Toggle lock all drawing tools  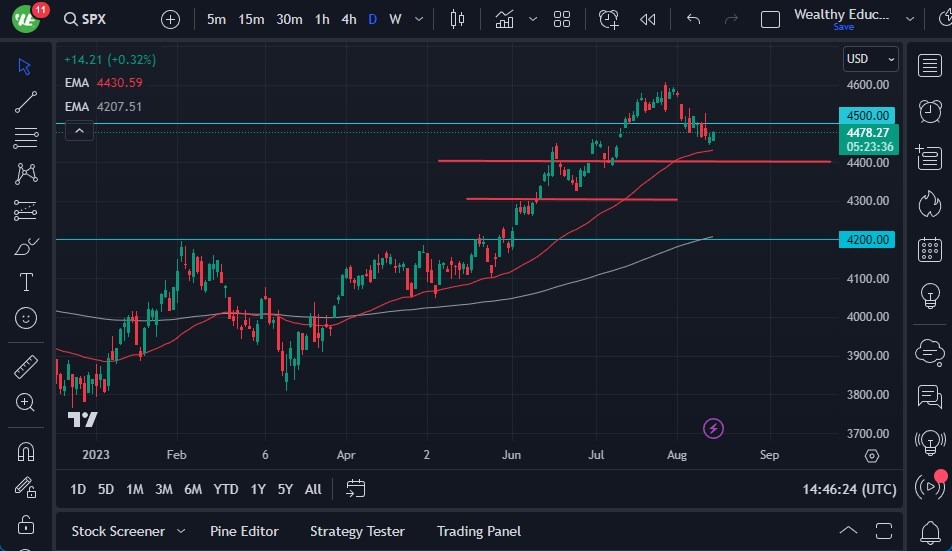pos(26,524)
